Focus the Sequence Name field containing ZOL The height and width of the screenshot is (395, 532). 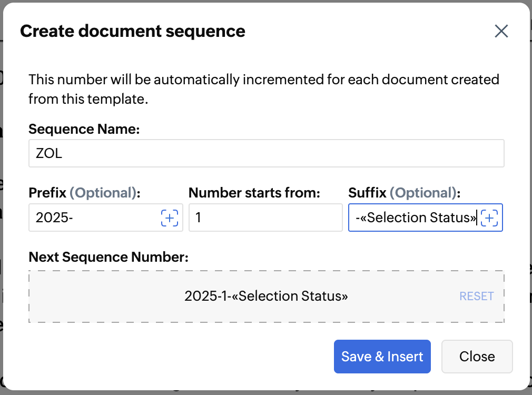[266, 154]
